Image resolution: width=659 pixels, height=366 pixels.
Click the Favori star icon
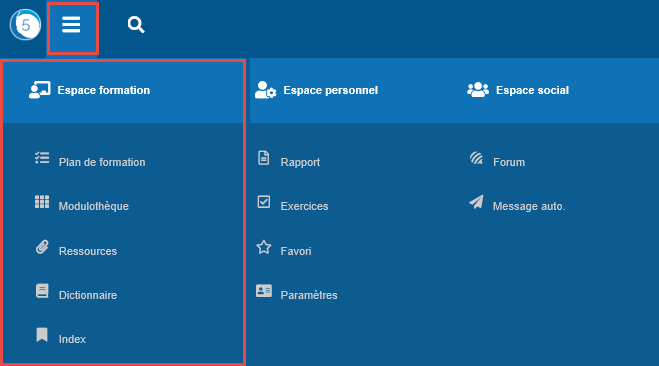coord(264,247)
